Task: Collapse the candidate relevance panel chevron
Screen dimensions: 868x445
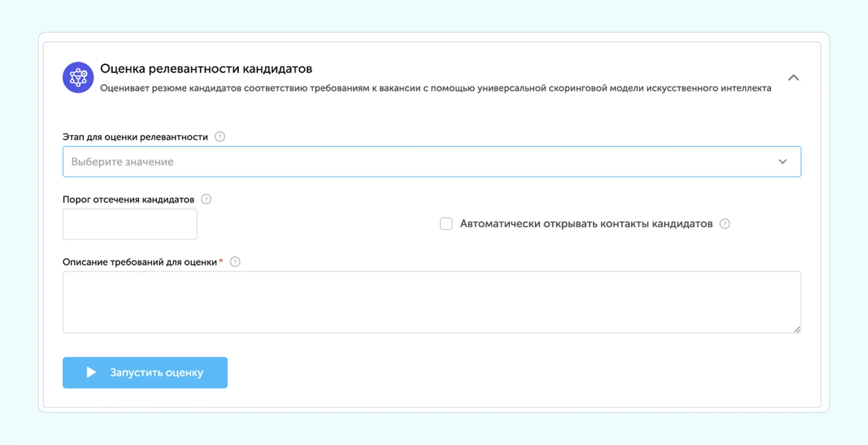Action: 793,78
